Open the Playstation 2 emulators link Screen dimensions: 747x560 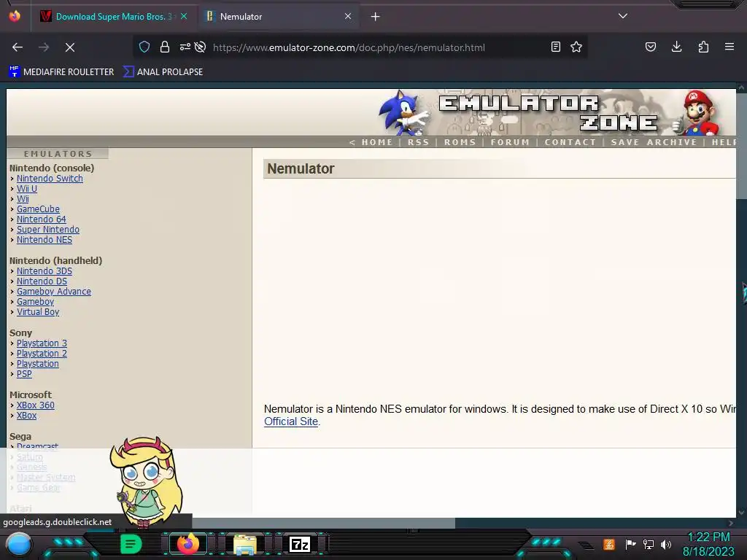click(42, 354)
